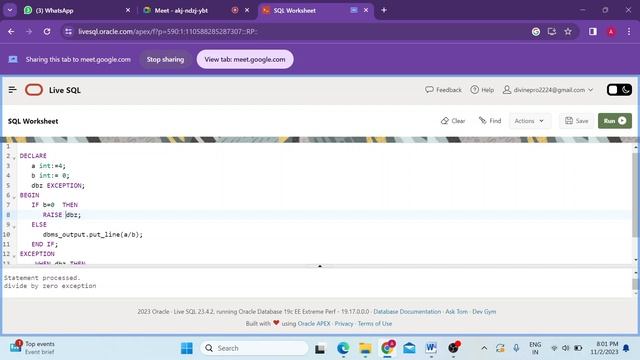Screen dimensions: 640x360
Task: Open the clock showing 8:01 PM
Action: [604, 348]
